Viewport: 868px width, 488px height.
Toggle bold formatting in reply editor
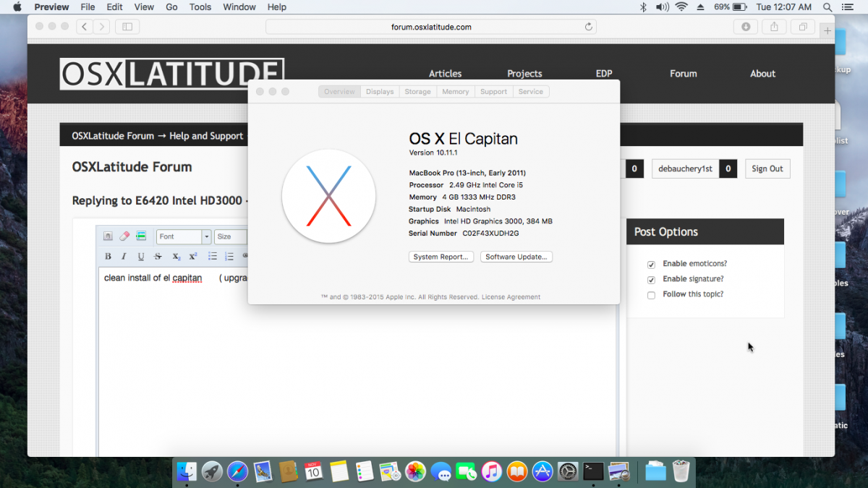click(x=108, y=256)
